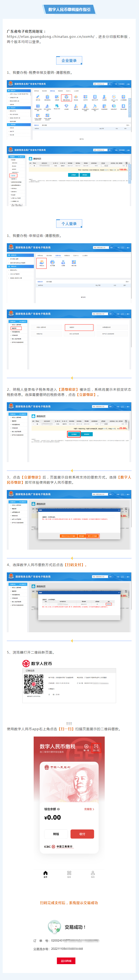This screenshot has width=139, height=980.
Task: Click the highlighted icon in personal portal menu
Action: tap(42, 262)
